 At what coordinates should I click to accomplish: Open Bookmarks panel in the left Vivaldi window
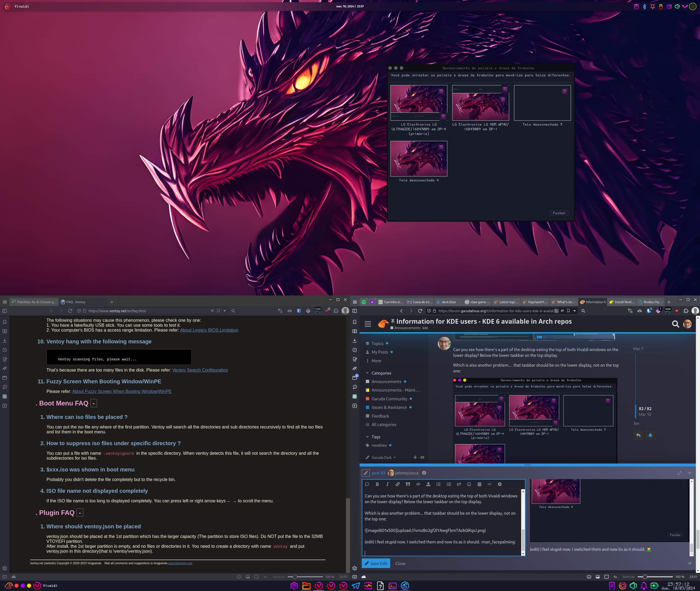click(5, 322)
